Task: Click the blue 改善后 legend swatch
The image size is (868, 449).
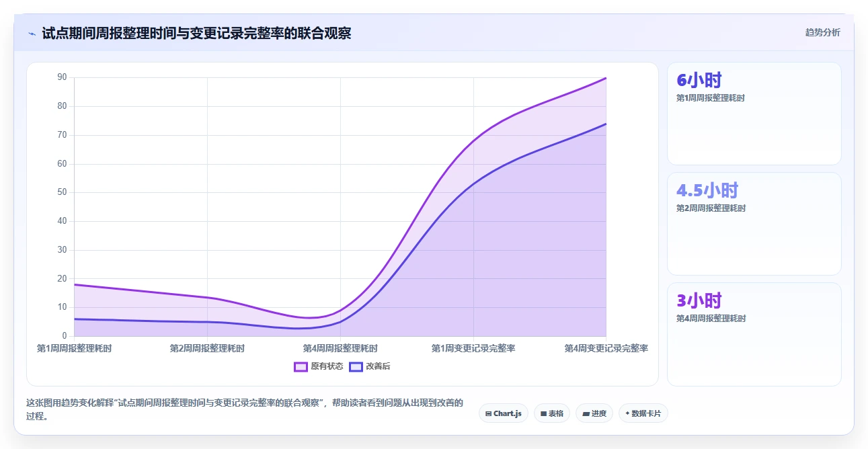Action: tap(356, 366)
